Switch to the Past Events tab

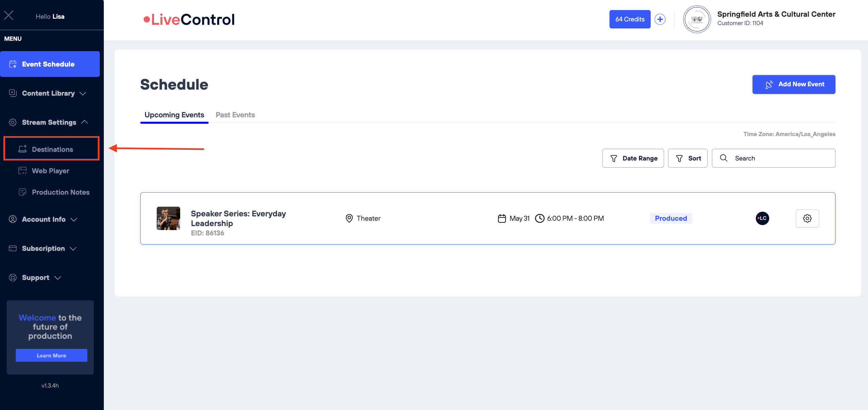coord(235,115)
